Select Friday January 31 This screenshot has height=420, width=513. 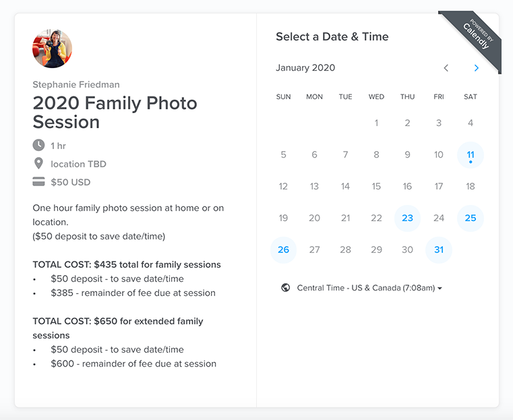(439, 249)
